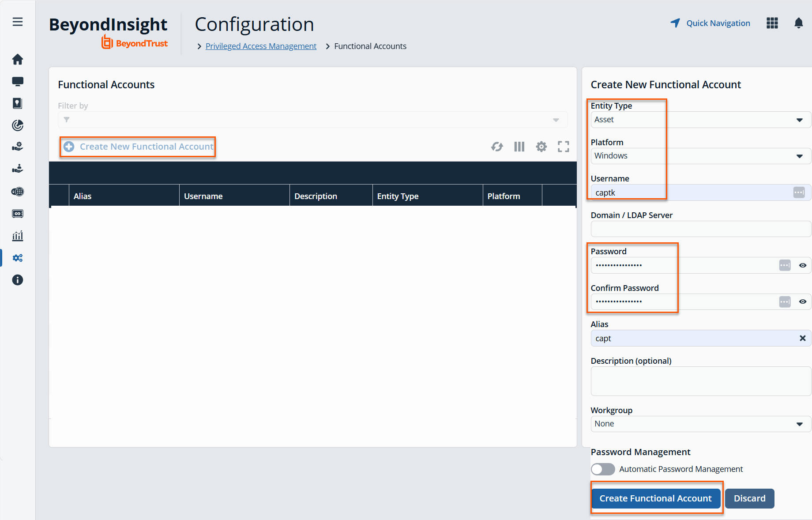The height and width of the screenshot is (520, 812).
Task: Enable Automatic Password Management toggle
Action: pyautogui.click(x=603, y=469)
